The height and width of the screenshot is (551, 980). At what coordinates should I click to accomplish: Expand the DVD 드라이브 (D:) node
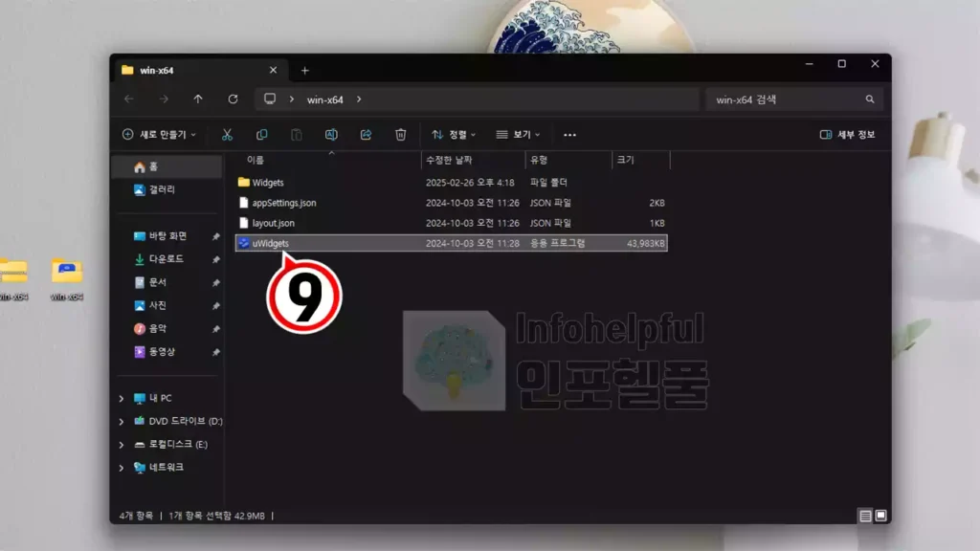coord(122,422)
